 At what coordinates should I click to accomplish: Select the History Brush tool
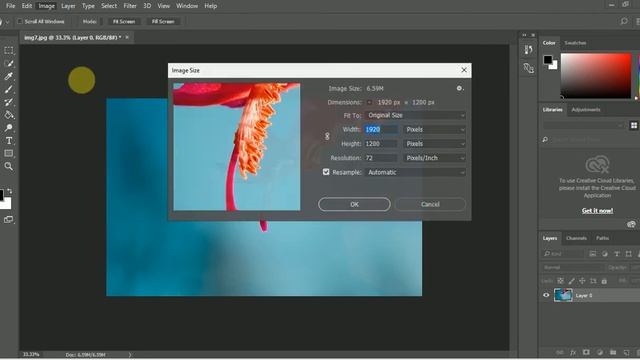point(9,102)
